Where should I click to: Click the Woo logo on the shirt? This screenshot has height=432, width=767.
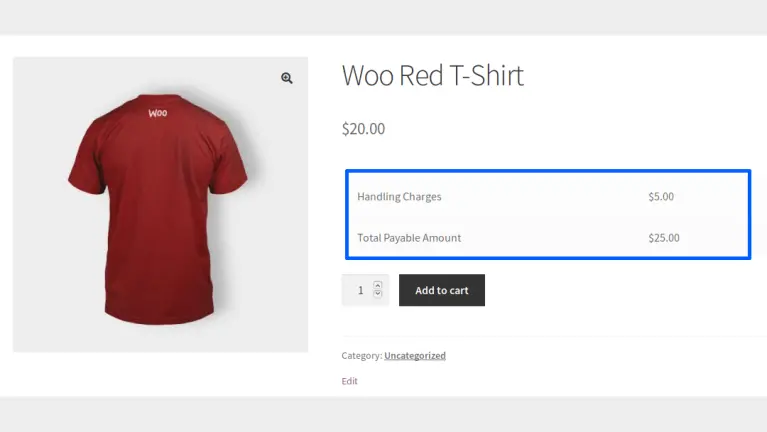pos(158,113)
